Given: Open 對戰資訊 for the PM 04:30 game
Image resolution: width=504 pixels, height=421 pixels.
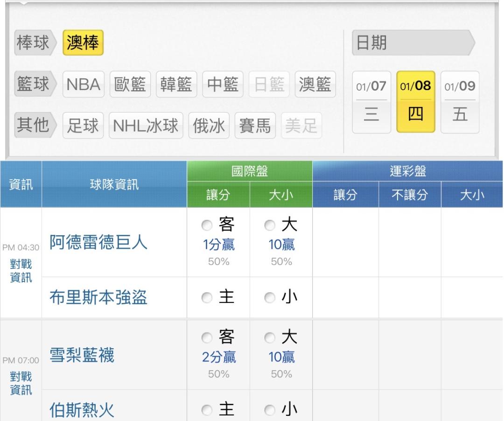Looking at the screenshot, I should point(21,271).
